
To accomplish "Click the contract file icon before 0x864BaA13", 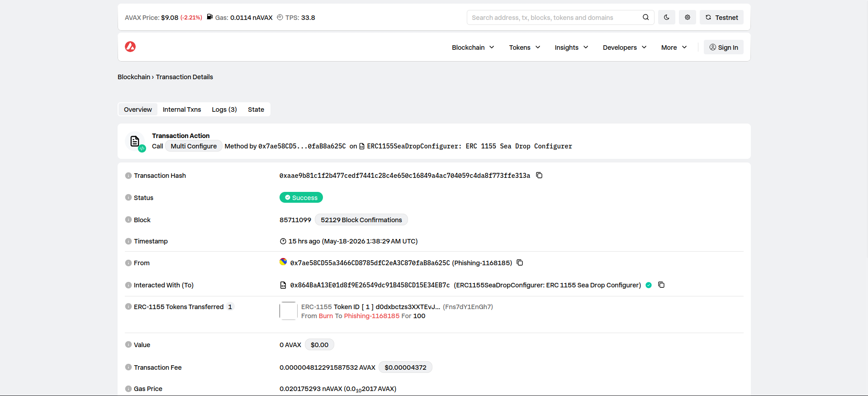I will [283, 285].
